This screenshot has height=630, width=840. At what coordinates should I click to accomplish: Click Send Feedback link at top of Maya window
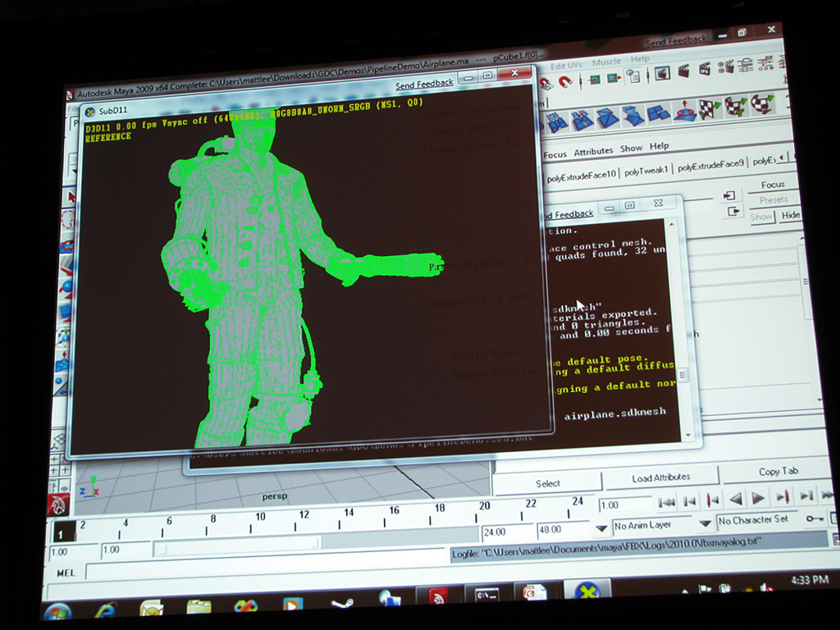(x=676, y=41)
